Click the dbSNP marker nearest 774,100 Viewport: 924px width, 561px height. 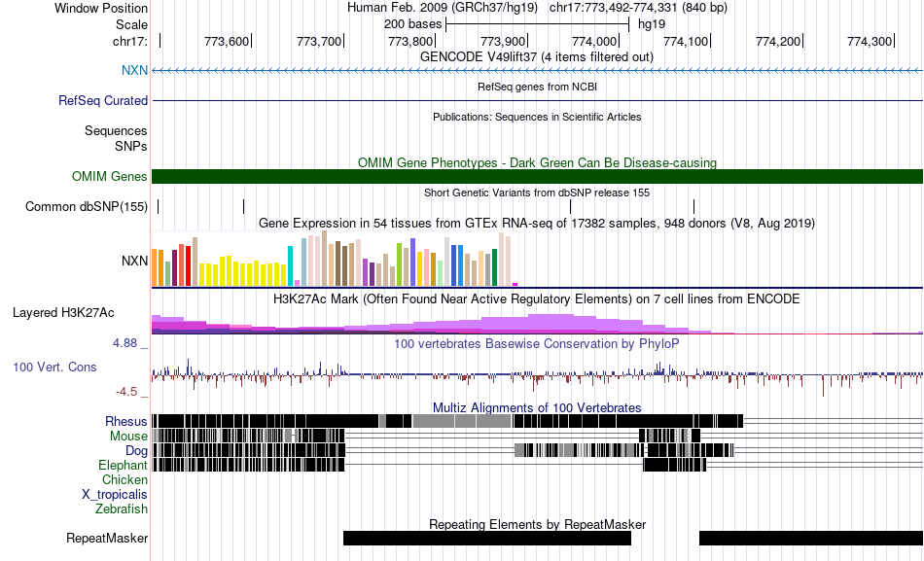[694, 207]
